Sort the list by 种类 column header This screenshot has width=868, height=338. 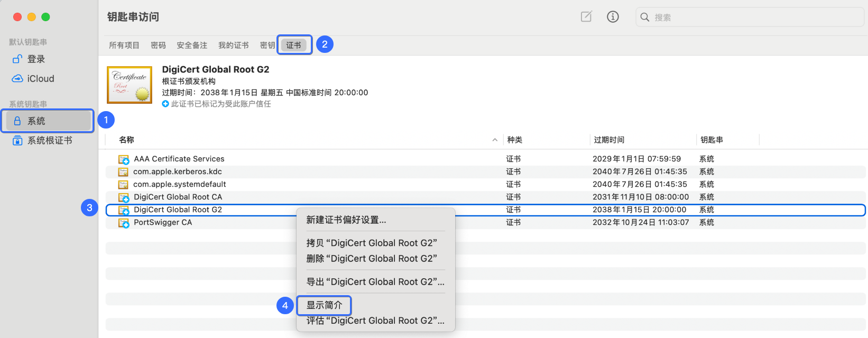514,140
